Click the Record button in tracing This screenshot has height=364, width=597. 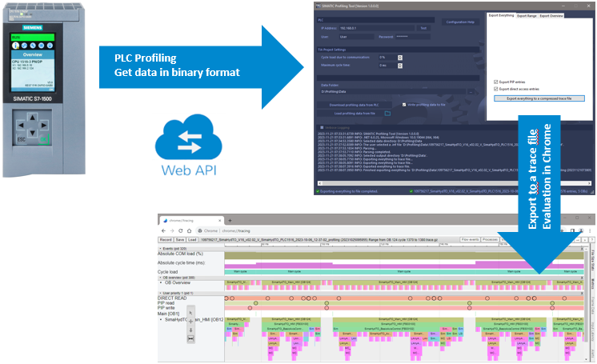(166, 240)
